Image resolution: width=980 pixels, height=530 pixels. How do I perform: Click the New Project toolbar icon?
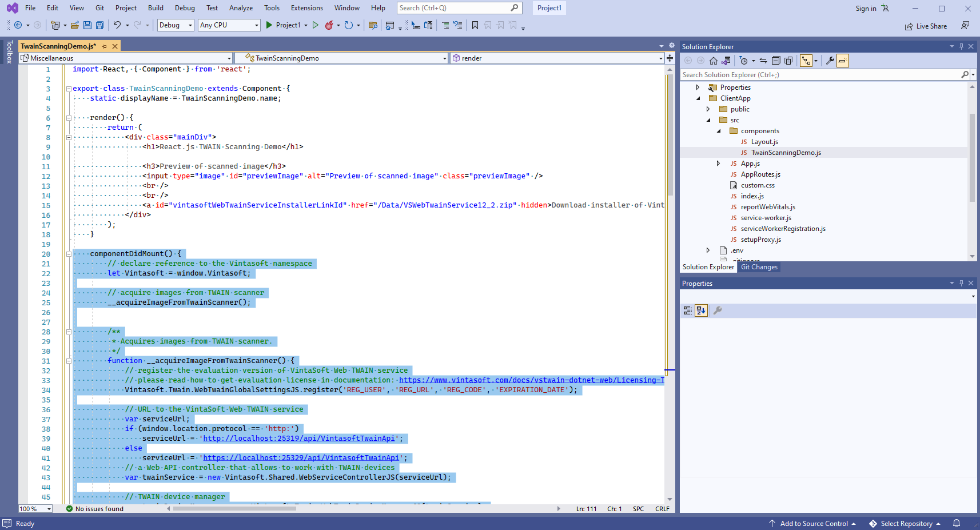(55, 25)
